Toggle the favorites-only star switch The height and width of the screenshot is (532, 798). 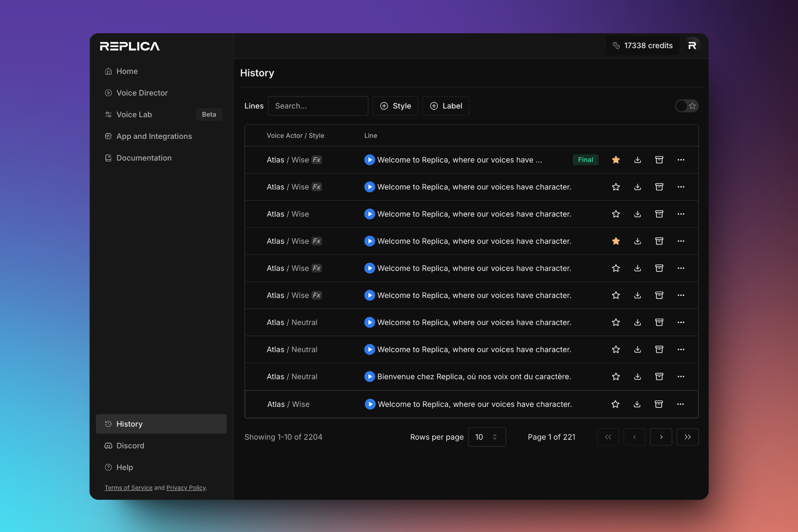[x=687, y=106]
